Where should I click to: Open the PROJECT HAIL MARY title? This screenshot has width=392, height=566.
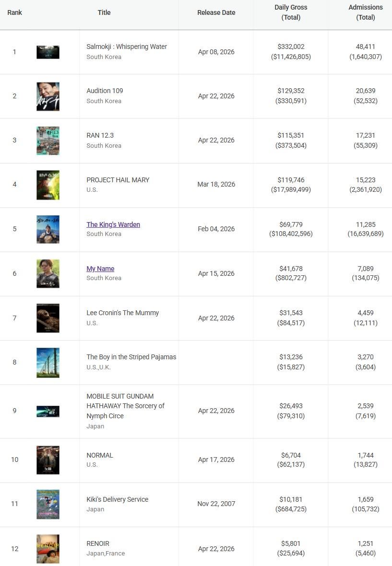click(x=118, y=180)
